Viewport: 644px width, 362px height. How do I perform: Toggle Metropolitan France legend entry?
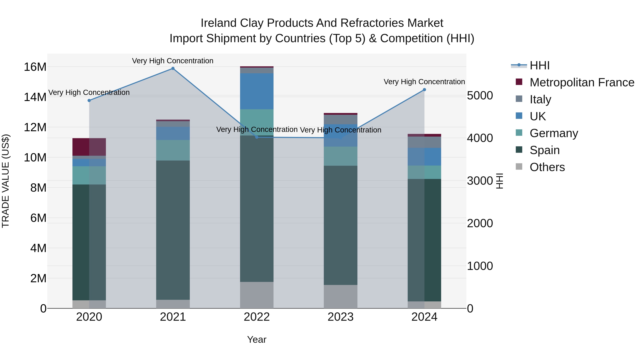click(x=575, y=82)
